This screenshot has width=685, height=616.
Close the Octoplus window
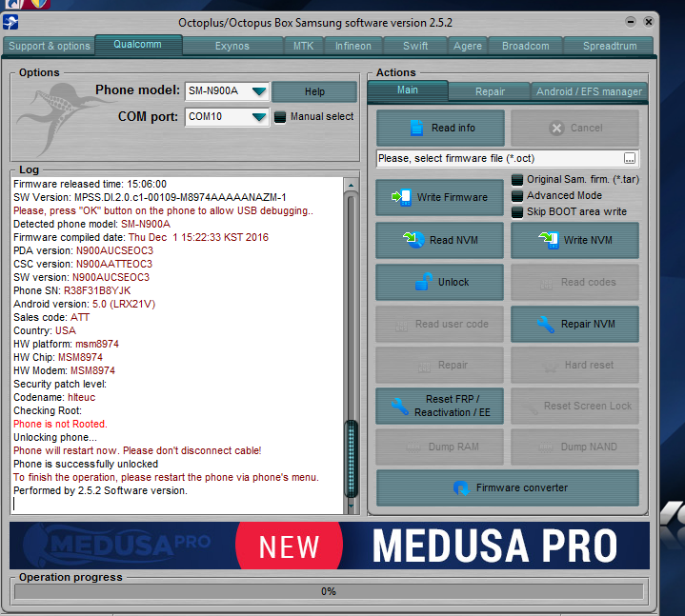coord(649,21)
